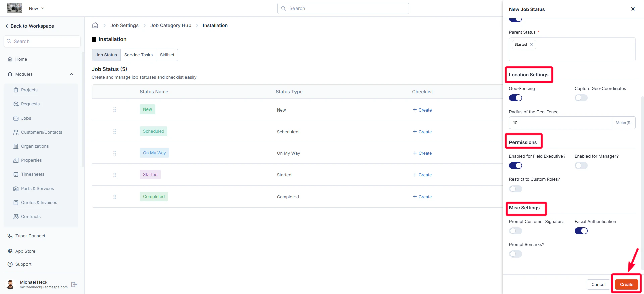Open Parent Status selection field
644x294 pixels.
click(x=572, y=49)
